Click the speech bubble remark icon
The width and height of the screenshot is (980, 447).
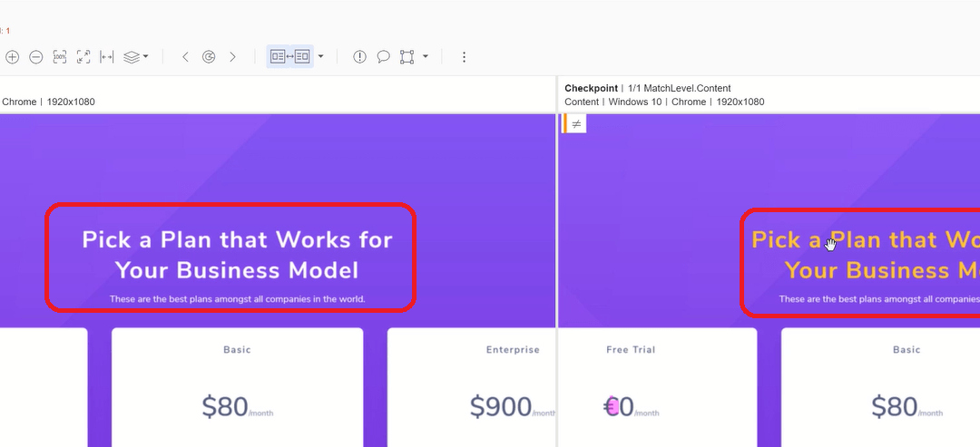point(383,57)
